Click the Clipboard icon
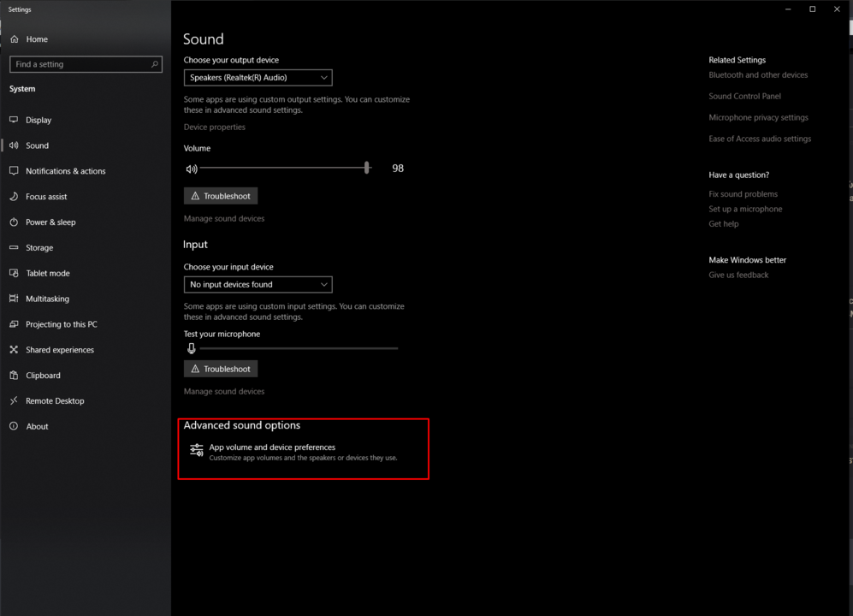This screenshot has width=853, height=616. click(x=15, y=376)
